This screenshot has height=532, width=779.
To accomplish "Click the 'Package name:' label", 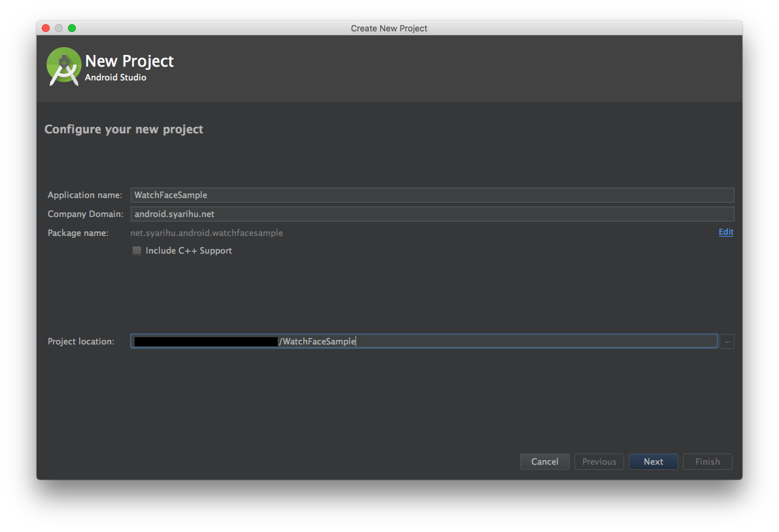I will (x=78, y=233).
